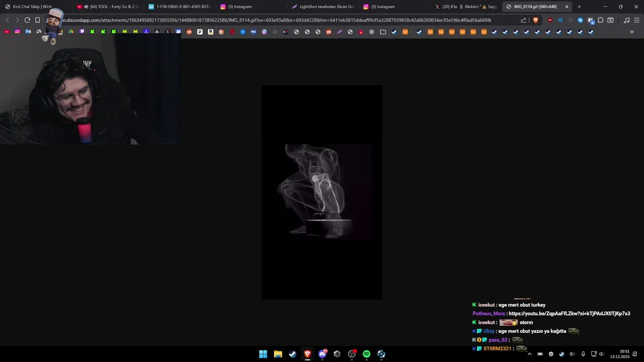The image size is (644, 362).
Task: Go back using the browser back arrow
Action: pyautogui.click(x=7, y=20)
